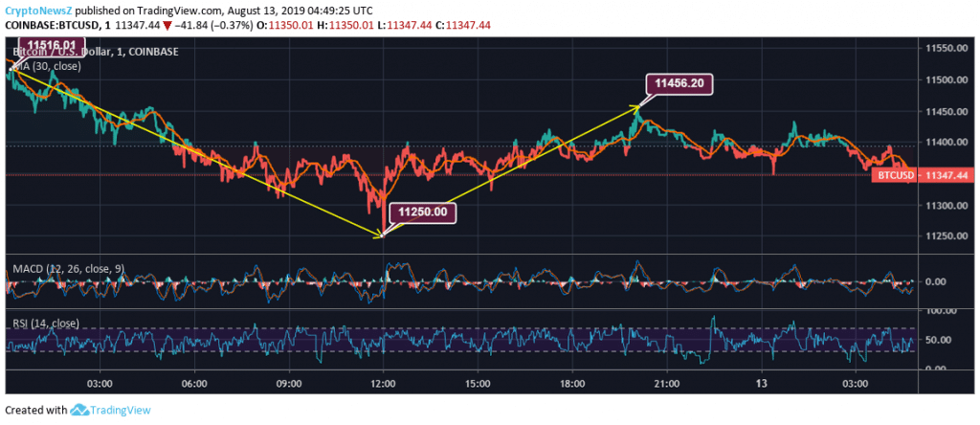This screenshot has width=980, height=425.
Task: Select the RSI (14, close) label
Action: pyautogui.click(x=46, y=324)
